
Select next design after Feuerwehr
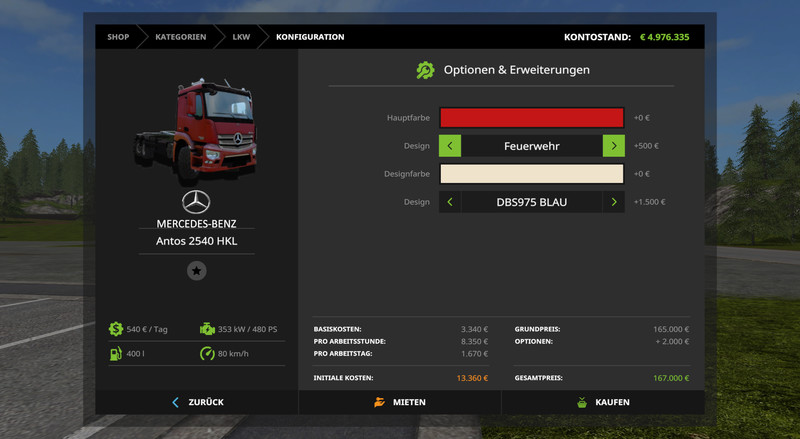click(613, 146)
